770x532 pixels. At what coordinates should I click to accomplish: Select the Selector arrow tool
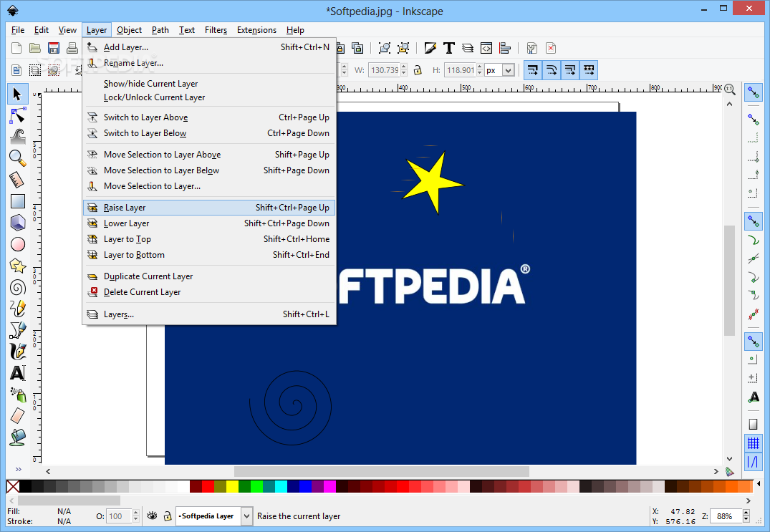point(17,94)
